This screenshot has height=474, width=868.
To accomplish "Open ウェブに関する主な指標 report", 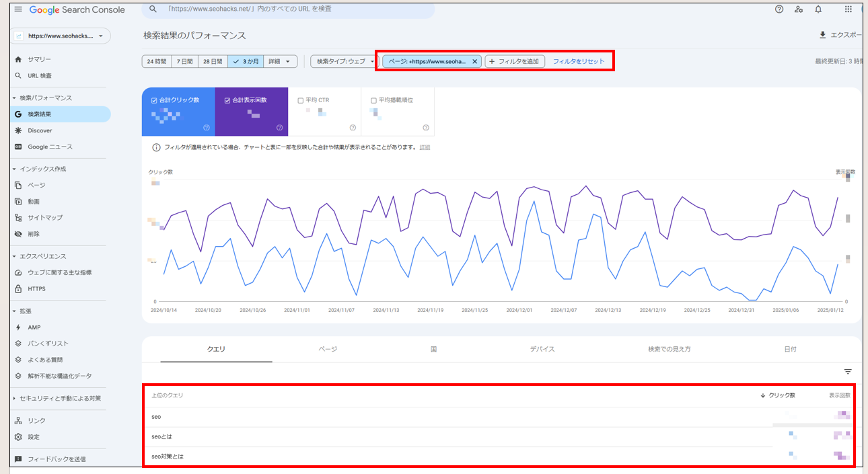I will [59, 272].
